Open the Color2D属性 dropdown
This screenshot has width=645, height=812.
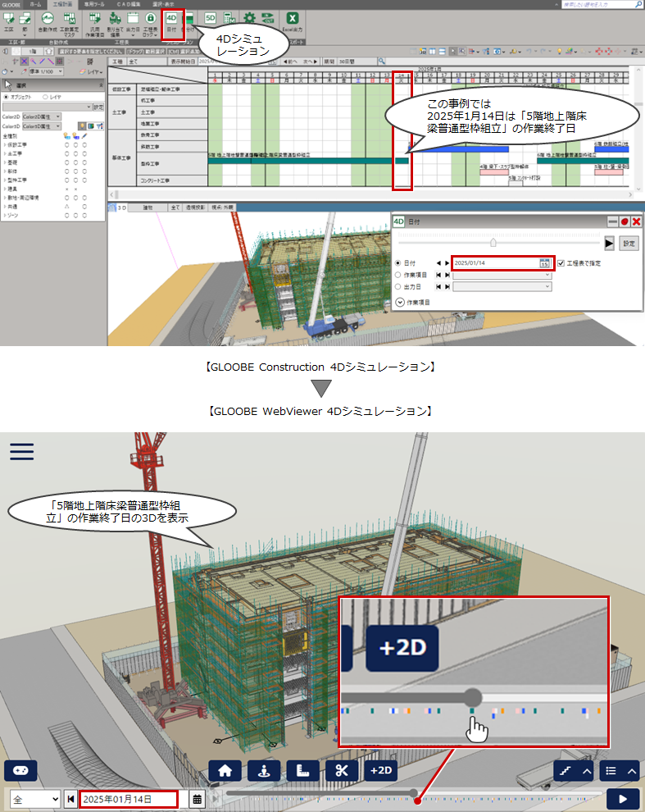click(42, 116)
